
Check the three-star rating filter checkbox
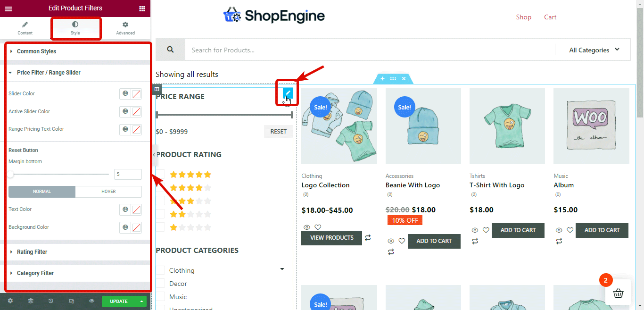point(160,201)
